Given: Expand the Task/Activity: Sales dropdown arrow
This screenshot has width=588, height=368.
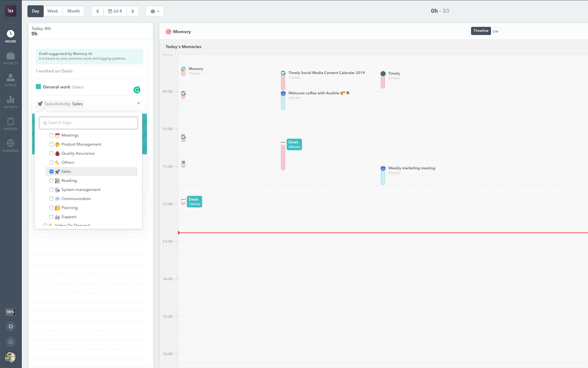Looking at the screenshot, I should pos(138,103).
